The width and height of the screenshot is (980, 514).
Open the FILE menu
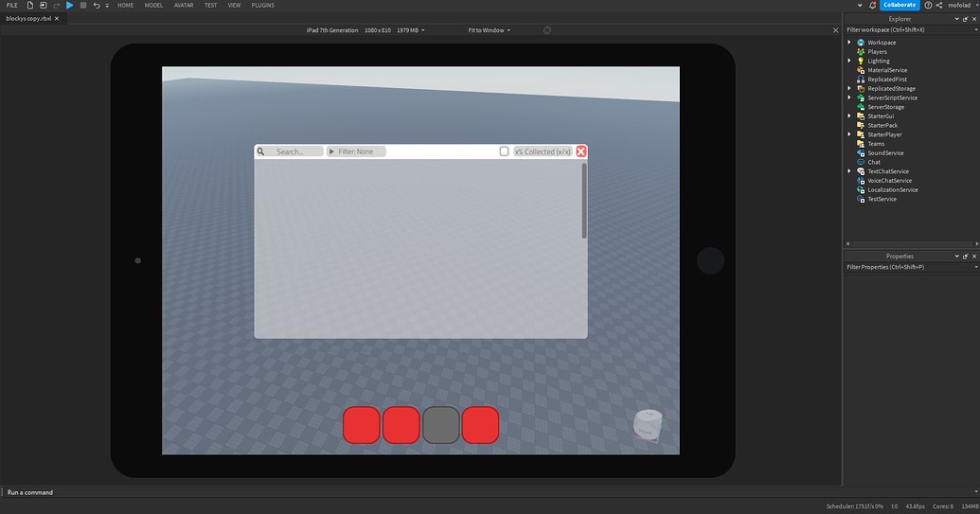12,5
